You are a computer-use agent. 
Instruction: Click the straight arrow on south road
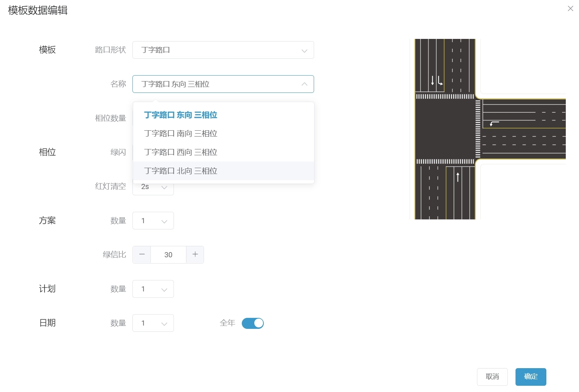coord(458,177)
